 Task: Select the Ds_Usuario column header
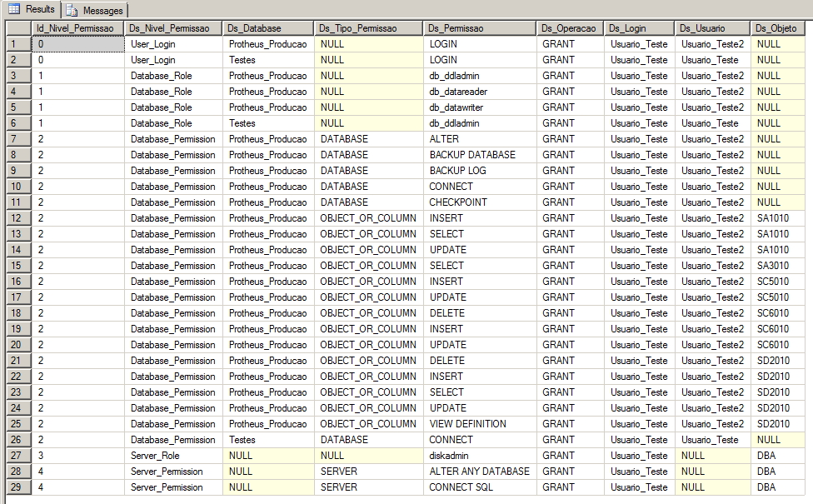pyautogui.click(x=712, y=27)
